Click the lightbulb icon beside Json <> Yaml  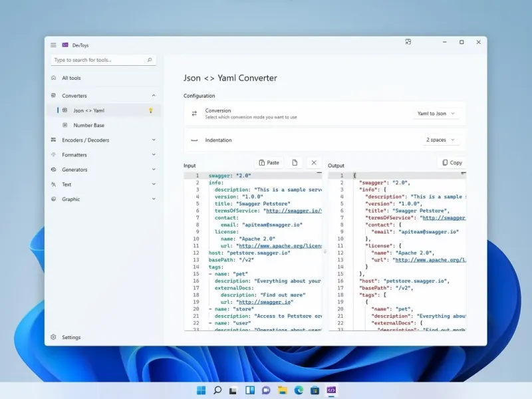pos(151,110)
